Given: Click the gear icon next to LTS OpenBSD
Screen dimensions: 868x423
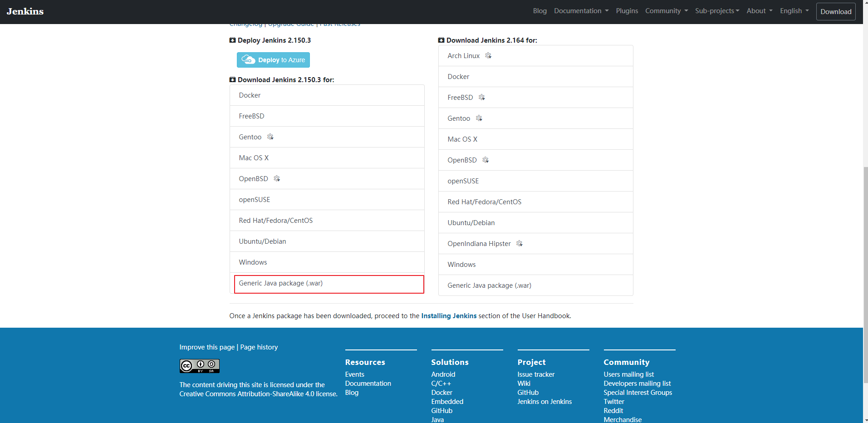Looking at the screenshot, I should point(277,178).
